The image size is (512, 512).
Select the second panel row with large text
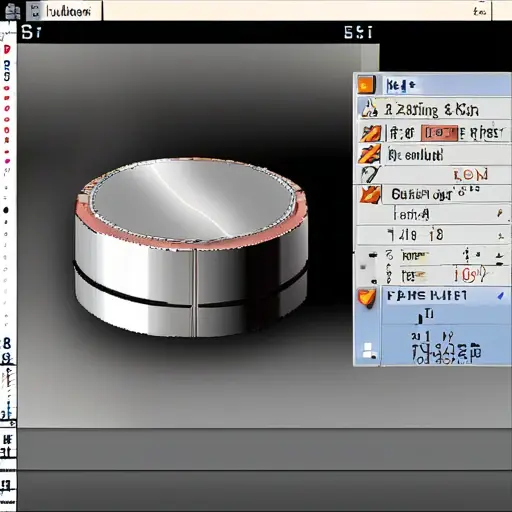click(433, 109)
